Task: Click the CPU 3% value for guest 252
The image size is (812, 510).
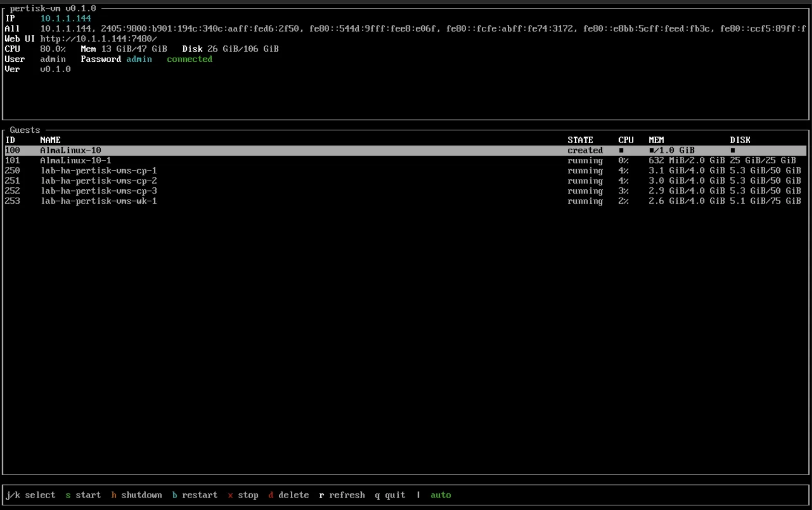Action: [623, 191]
